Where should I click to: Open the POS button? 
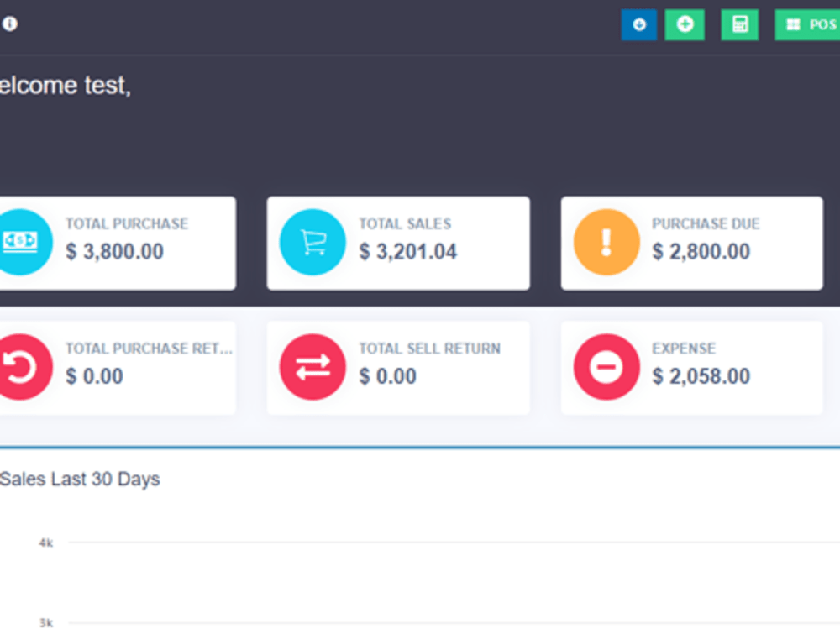tap(808, 24)
